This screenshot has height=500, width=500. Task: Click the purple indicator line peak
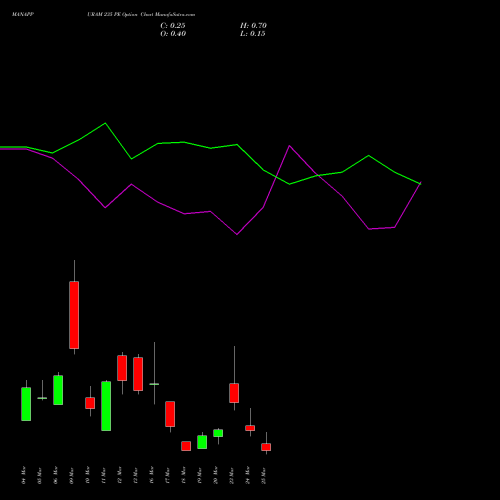point(289,146)
